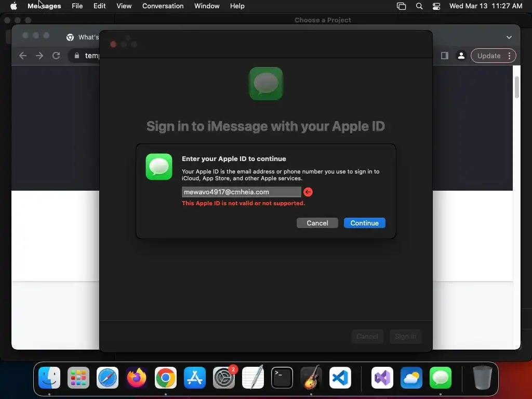Toggle Chrome side panel icon
Viewport: 532px width, 399px height.
(445, 56)
